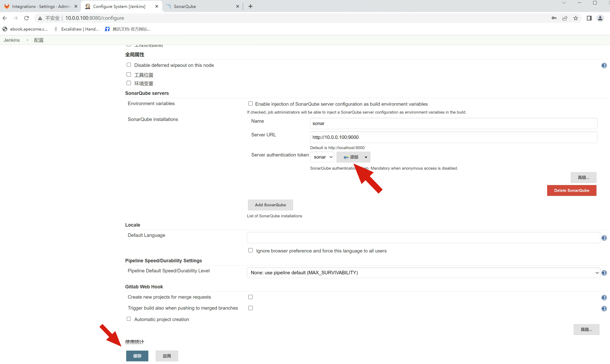The image size is (610, 364).
Task: Click the browser reload page icon
Action: tap(26, 18)
